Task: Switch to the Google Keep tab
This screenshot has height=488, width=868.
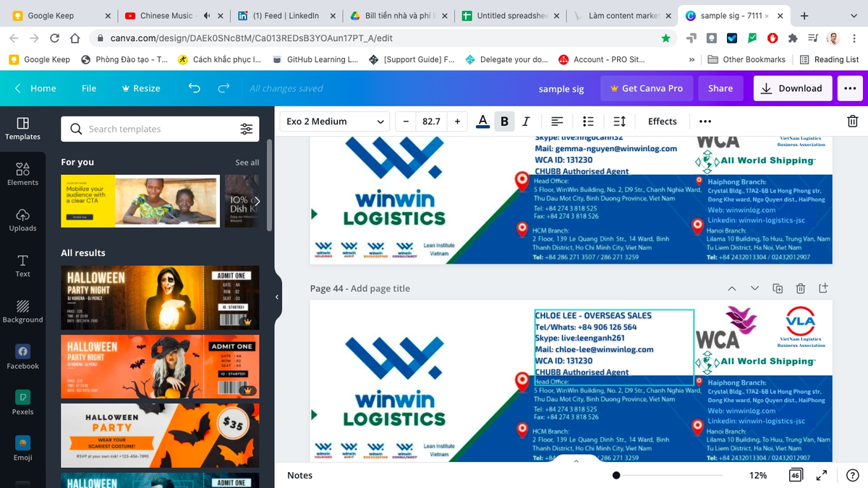Action: coord(61,16)
